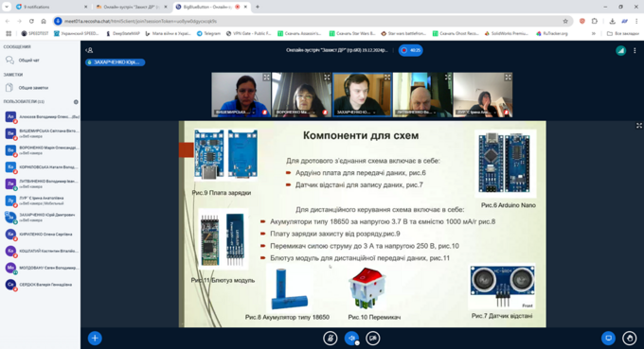Fullscreen the ВИШЕМИРСЬКА webcam tile
644x349 pixels.
266,78
